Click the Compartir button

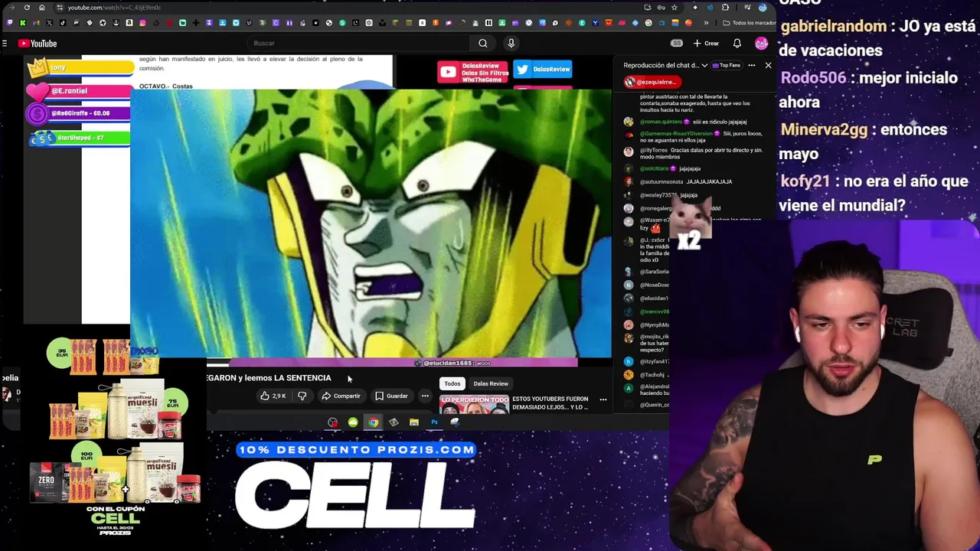341,396
